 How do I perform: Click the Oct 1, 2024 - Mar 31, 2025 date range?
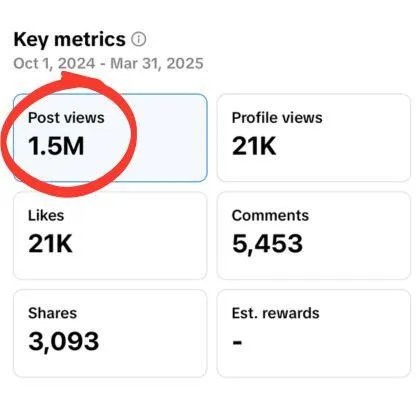click(108, 63)
